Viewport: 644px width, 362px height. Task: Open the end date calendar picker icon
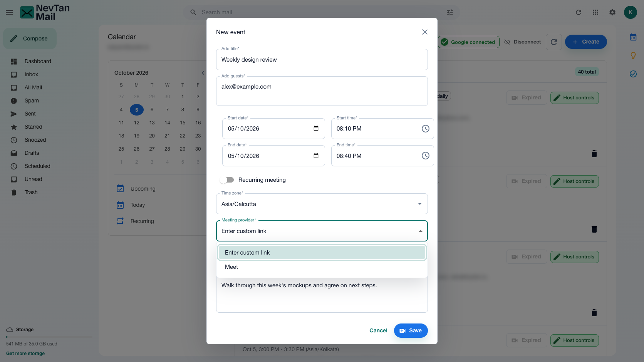(x=316, y=156)
